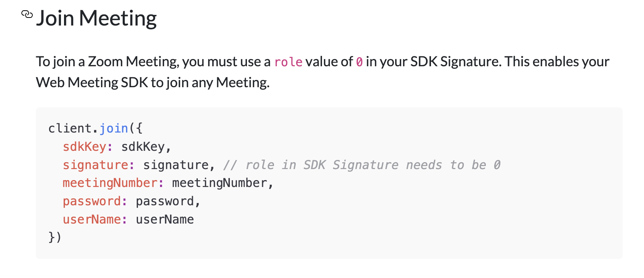644x278 pixels.
Task: Click 'Web Meeting SDK' in the paragraph
Action: point(92,83)
